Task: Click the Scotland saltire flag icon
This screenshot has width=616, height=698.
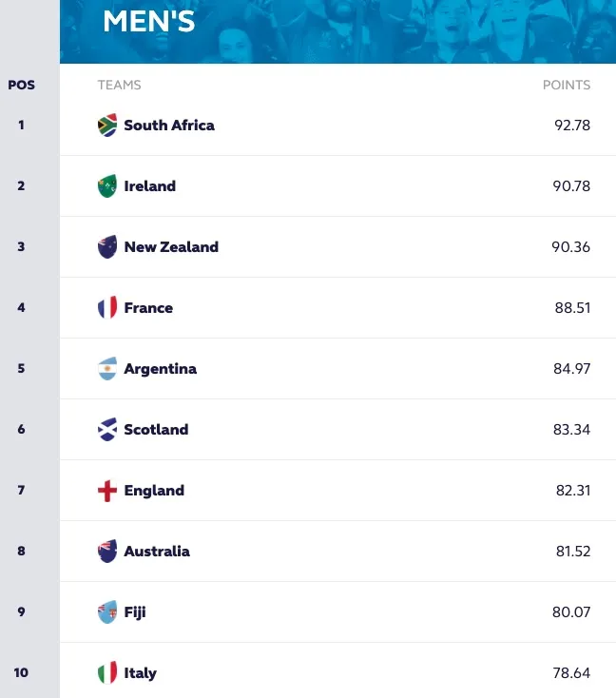Action: tap(107, 429)
